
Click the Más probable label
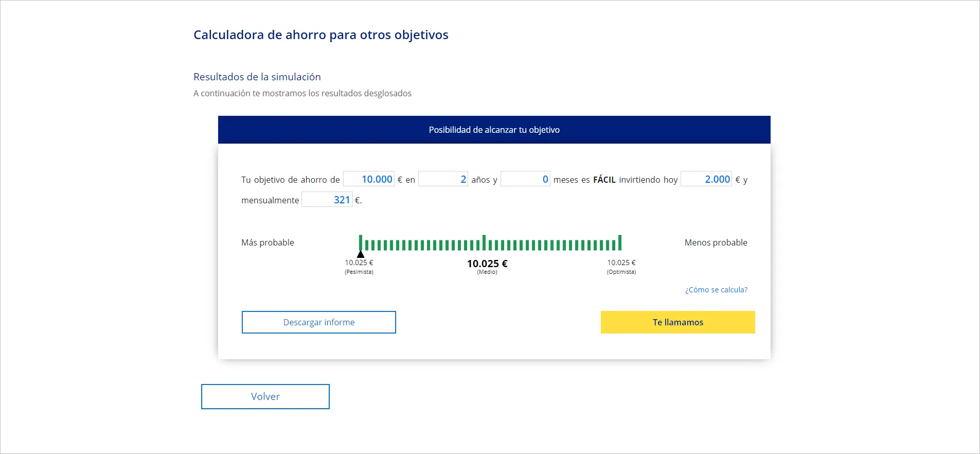point(268,242)
